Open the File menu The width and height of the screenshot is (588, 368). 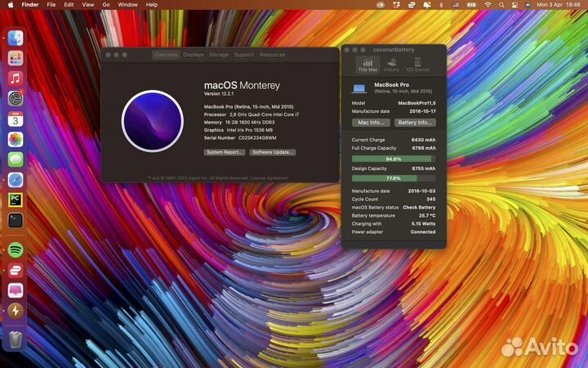(x=51, y=5)
